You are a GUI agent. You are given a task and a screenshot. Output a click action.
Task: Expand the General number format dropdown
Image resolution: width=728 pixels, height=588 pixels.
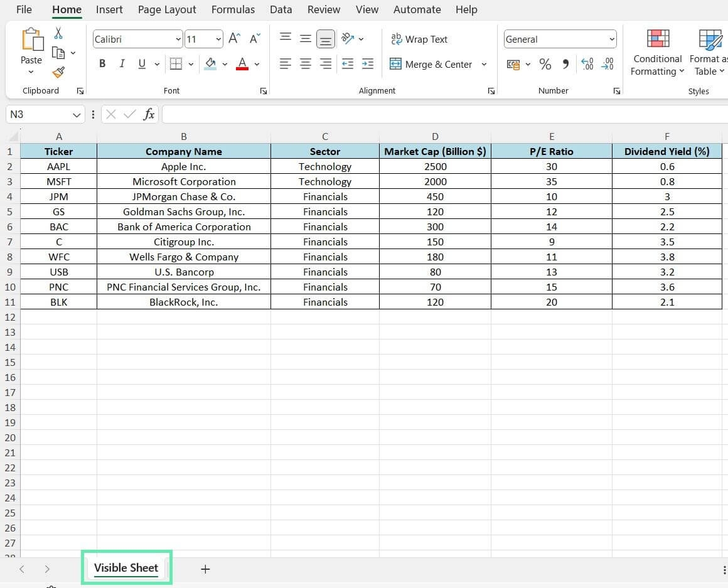pos(611,40)
